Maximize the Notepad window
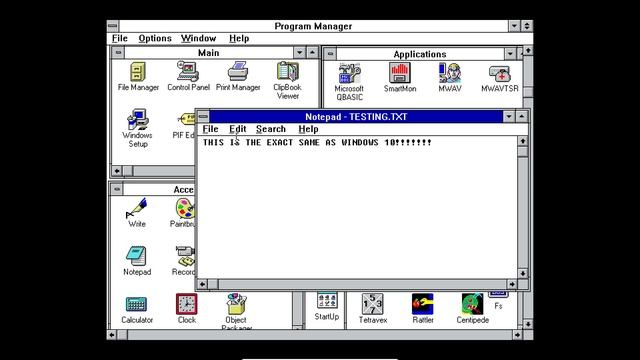Screen dimensions: 640x360 click(x=522, y=117)
